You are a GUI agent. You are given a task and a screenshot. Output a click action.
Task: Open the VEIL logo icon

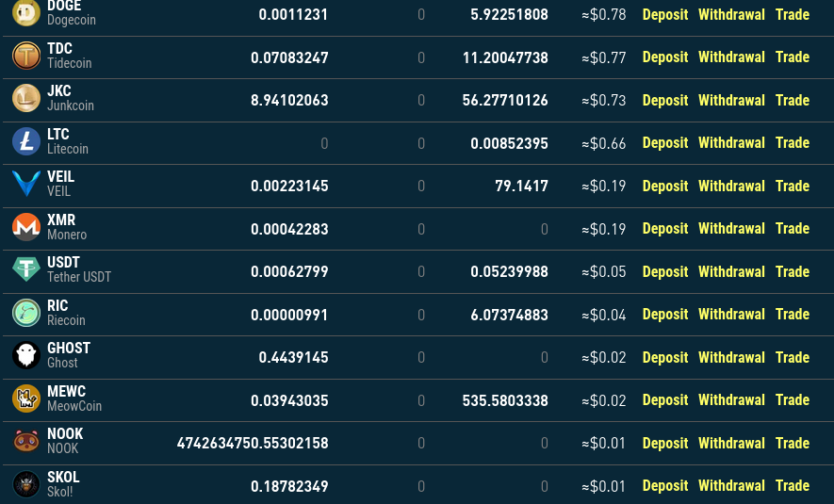pyautogui.click(x=26, y=185)
